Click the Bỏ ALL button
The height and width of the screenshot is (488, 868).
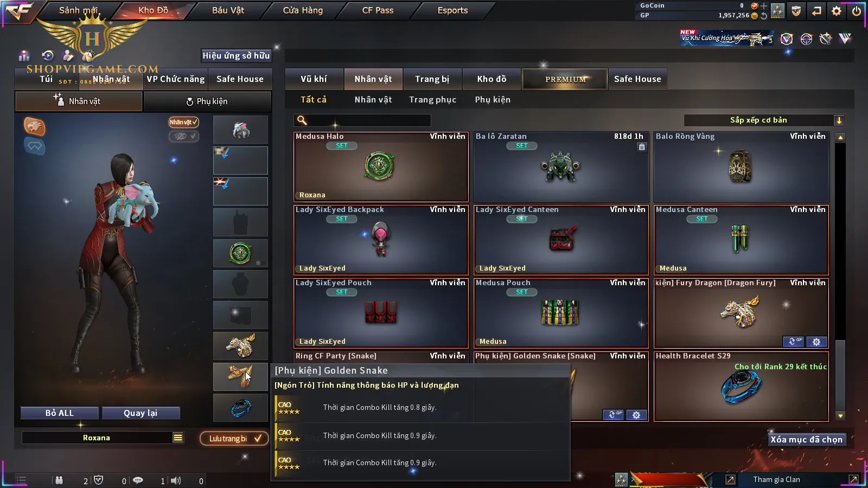coord(60,413)
